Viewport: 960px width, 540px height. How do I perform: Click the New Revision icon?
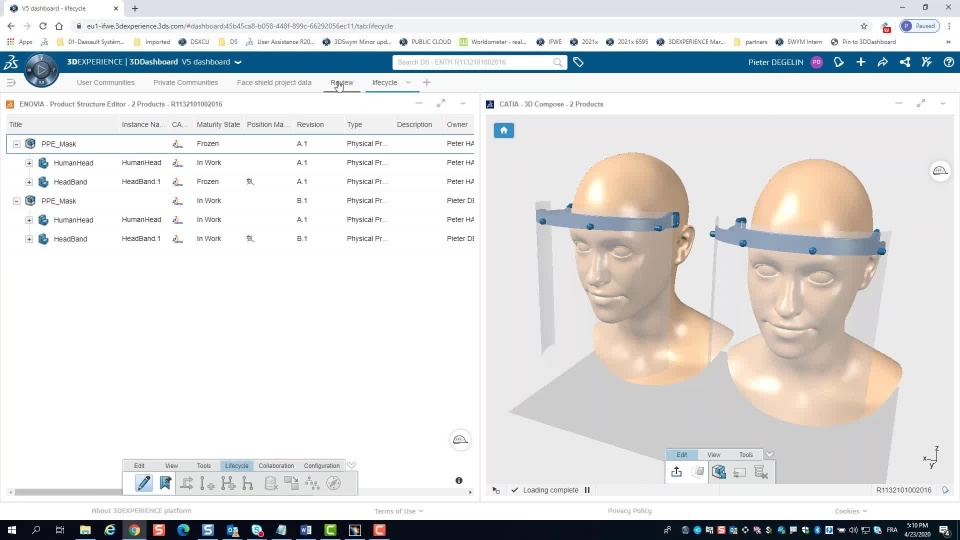point(207,483)
